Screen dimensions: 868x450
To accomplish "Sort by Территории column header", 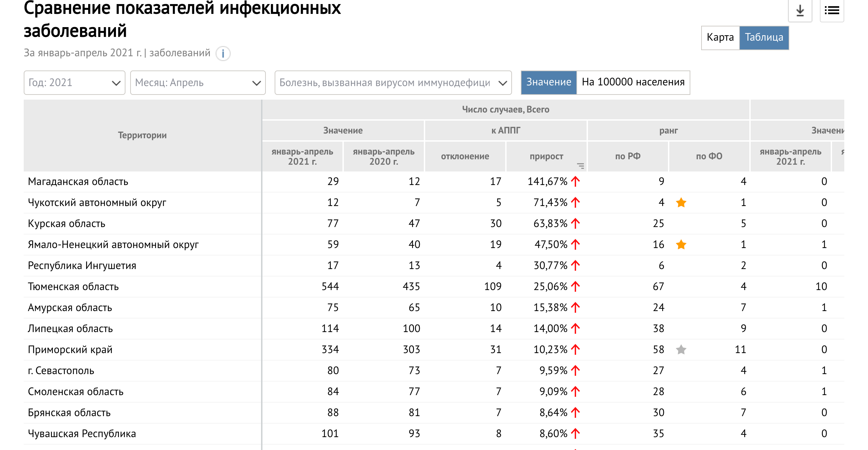I will 142,136.
